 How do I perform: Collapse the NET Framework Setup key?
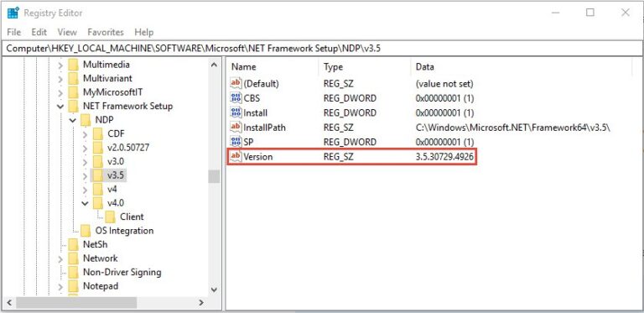[x=60, y=107]
